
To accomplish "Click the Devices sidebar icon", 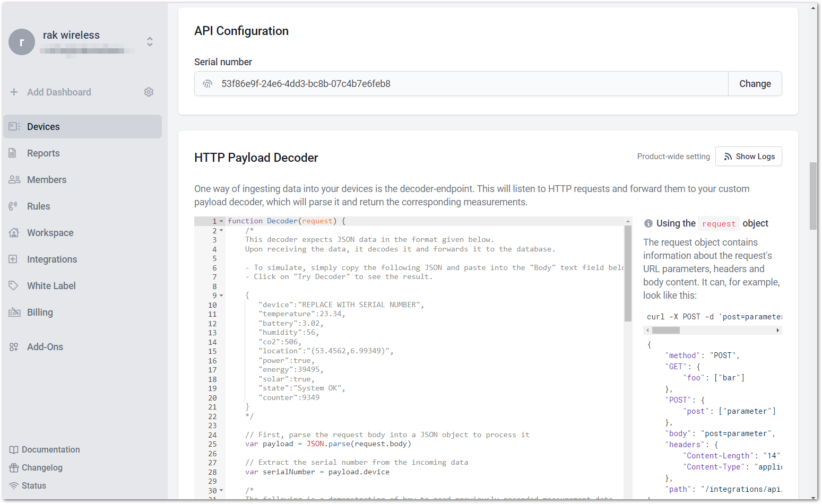I will pos(14,126).
